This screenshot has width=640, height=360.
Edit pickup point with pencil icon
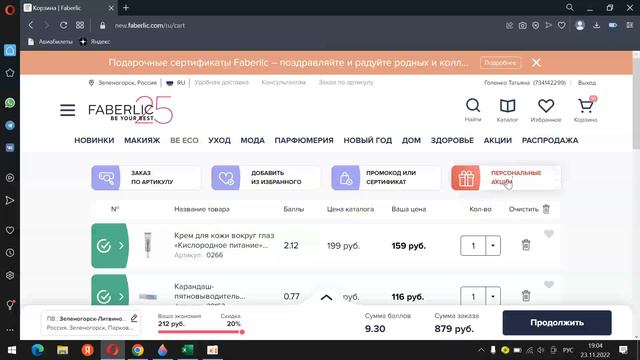click(x=134, y=318)
